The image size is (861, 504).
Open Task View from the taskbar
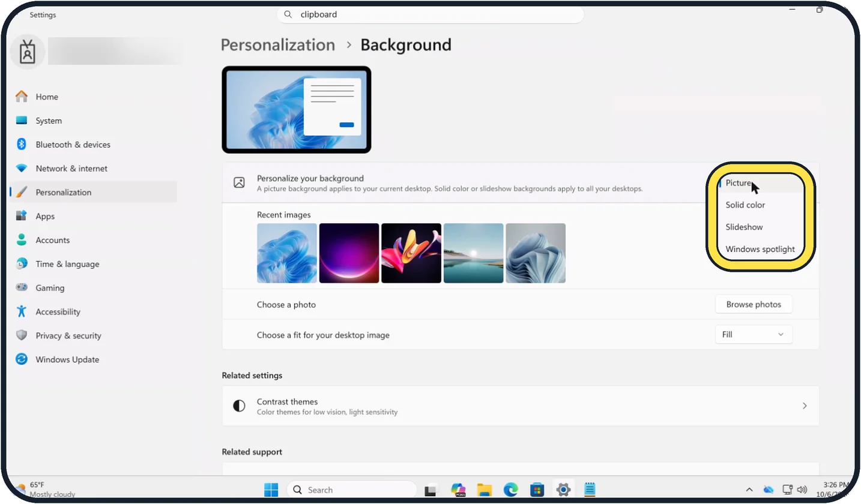[x=431, y=490]
